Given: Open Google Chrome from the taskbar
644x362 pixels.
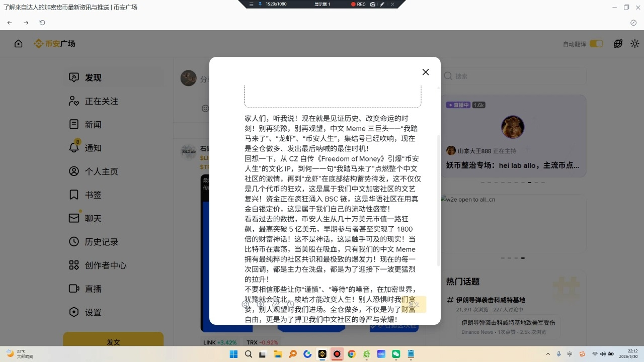Looking at the screenshot, I should click(x=352, y=354).
